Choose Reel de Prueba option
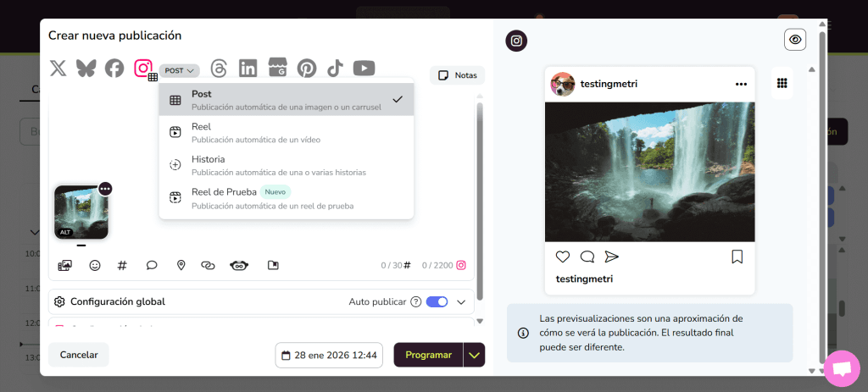The height and width of the screenshot is (392, 868). [287, 198]
